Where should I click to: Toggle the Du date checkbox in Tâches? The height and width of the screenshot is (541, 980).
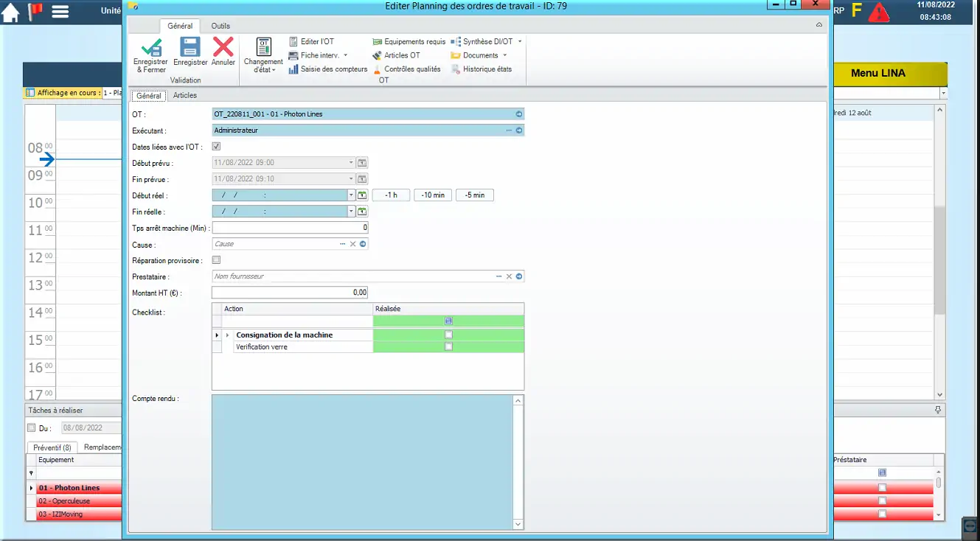click(x=31, y=427)
